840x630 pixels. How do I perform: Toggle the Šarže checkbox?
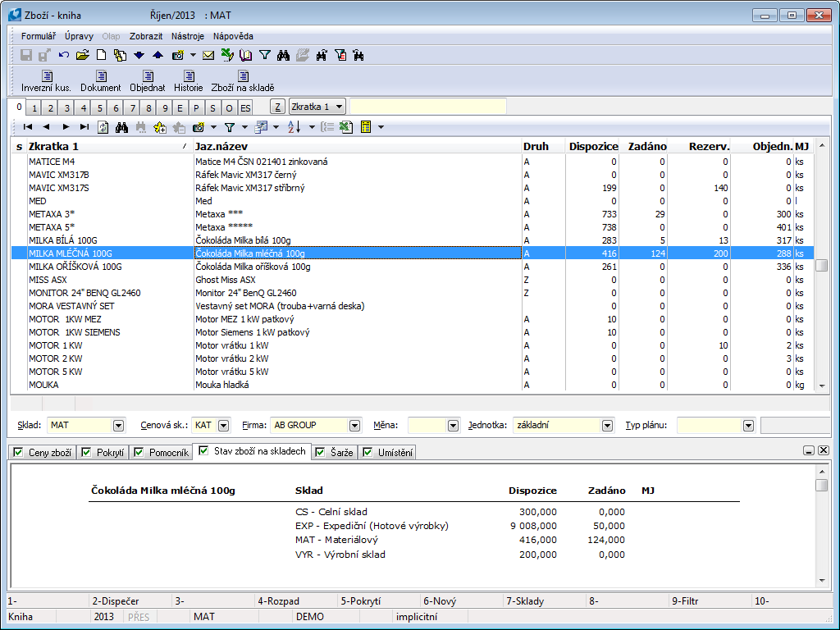point(319,452)
